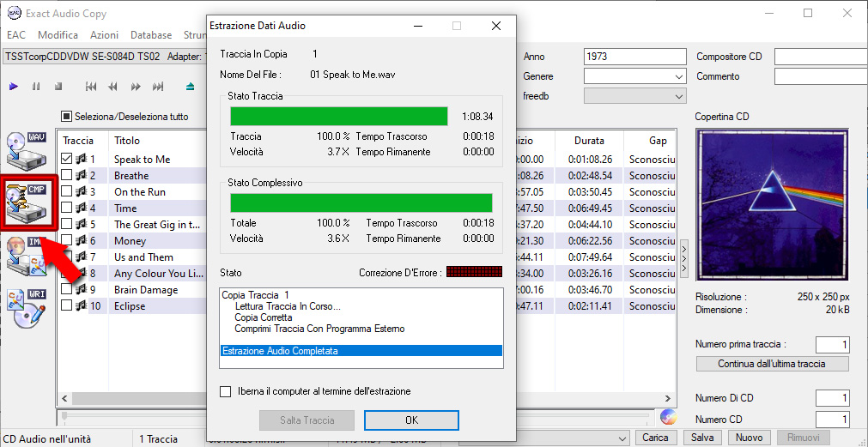Image resolution: width=868 pixels, height=447 pixels.
Task: Open the Modifica menu
Action: (58, 35)
